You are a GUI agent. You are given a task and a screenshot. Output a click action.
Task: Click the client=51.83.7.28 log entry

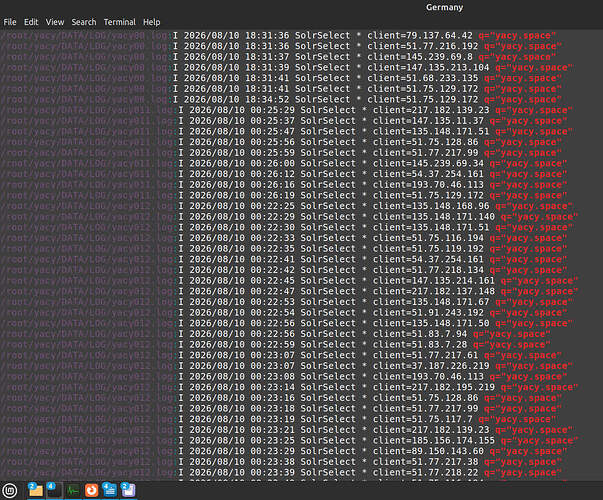tap(420, 344)
